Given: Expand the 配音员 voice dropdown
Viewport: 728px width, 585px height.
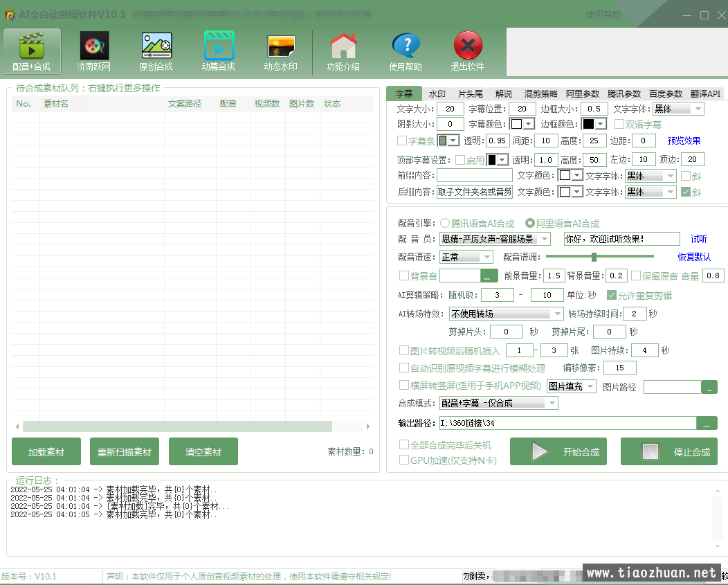Looking at the screenshot, I should [x=495, y=239].
